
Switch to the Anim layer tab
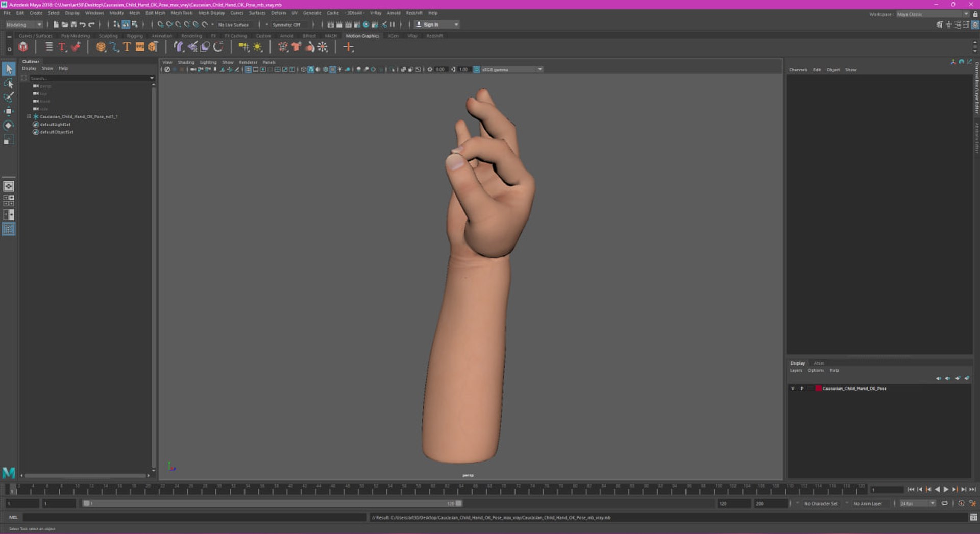click(819, 363)
